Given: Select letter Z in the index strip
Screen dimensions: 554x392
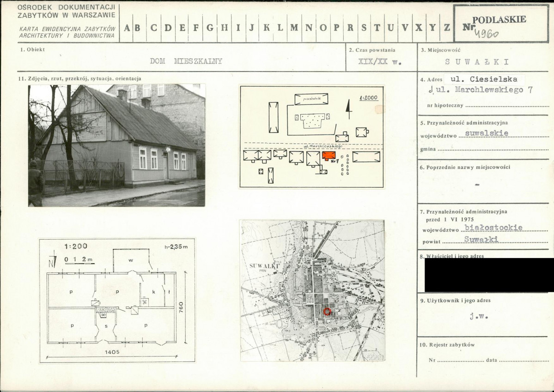Looking at the screenshot, I should coord(446,27).
